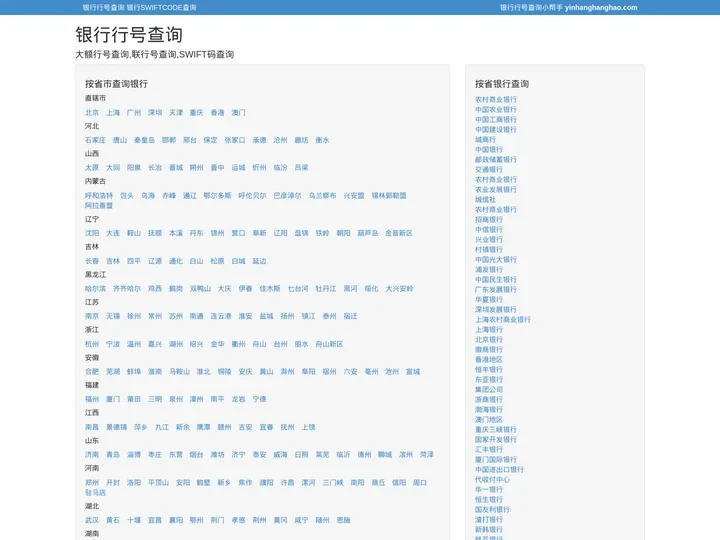Open the 厦门国际银行 link
This screenshot has height=540, width=720.
tap(496, 460)
